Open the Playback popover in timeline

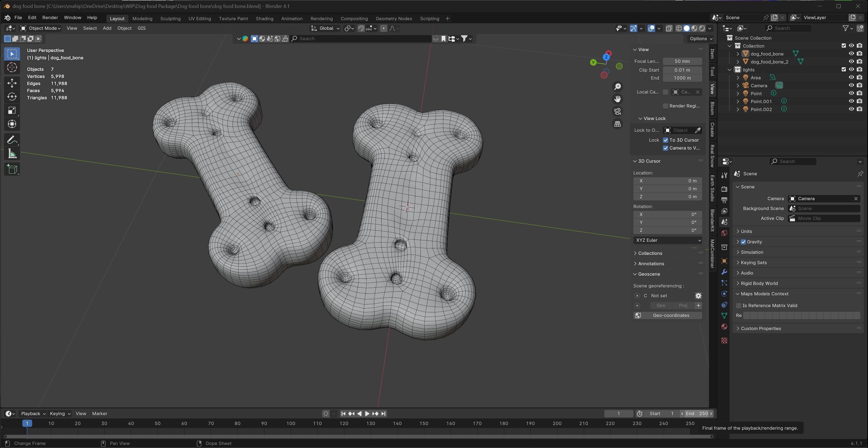pos(33,414)
